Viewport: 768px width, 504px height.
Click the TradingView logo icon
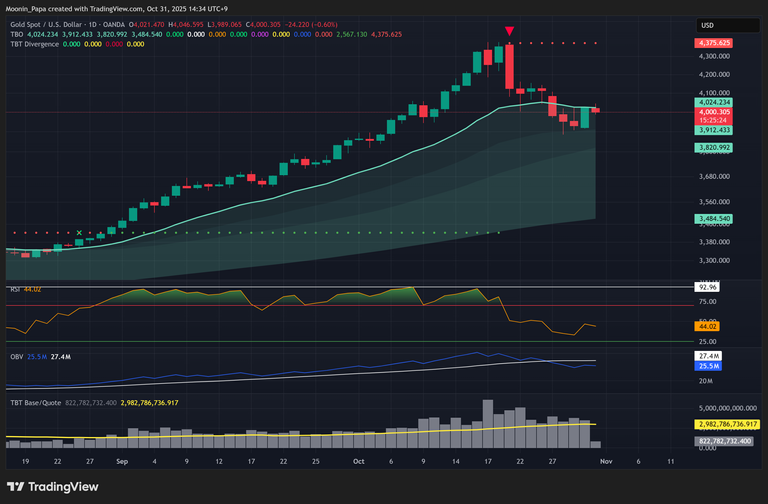pyautogui.click(x=17, y=486)
